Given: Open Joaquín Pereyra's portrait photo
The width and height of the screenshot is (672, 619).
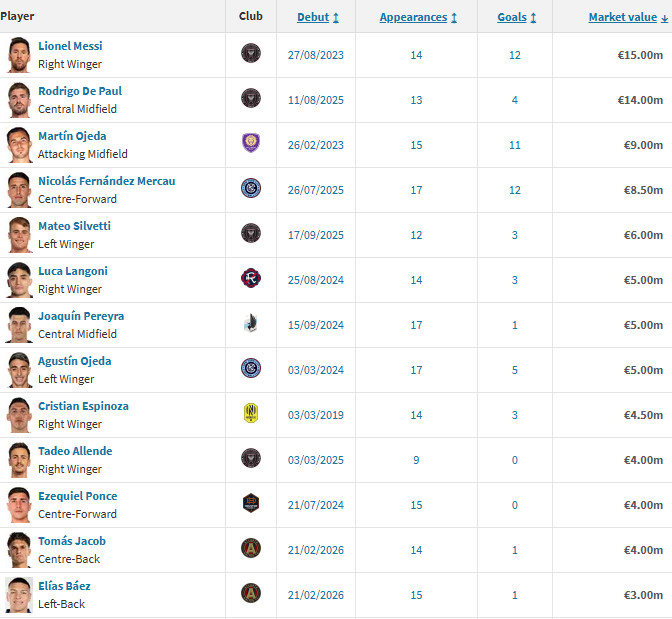Looking at the screenshot, I should click(19, 325).
